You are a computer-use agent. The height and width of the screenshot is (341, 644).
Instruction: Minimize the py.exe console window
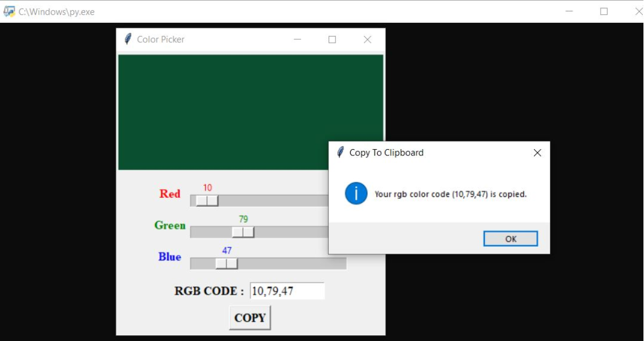coord(569,11)
